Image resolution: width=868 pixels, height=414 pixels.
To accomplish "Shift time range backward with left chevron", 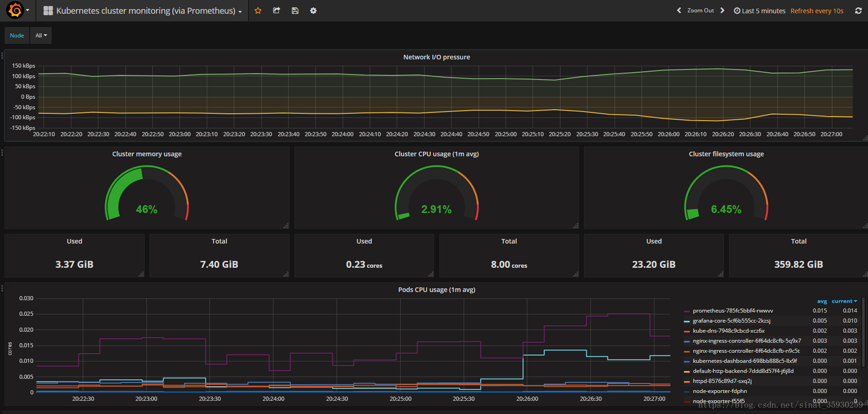I will point(679,11).
